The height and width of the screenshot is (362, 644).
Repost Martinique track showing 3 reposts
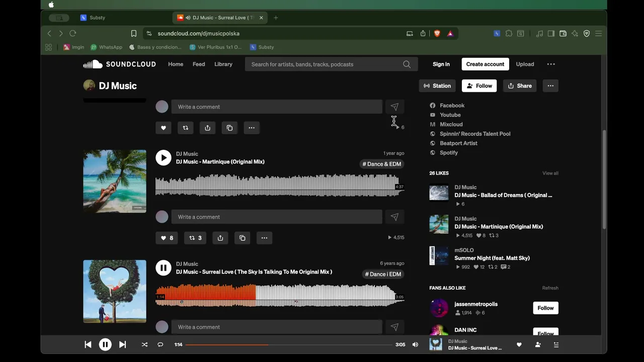pyautogui.click(x=196, y=238)
